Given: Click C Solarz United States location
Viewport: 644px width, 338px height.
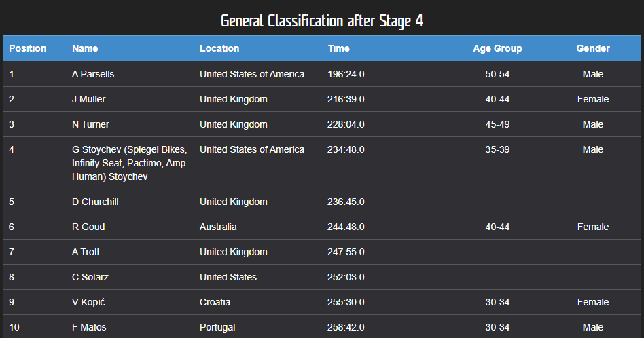Looking at the screenshot, I should (228, 277).
